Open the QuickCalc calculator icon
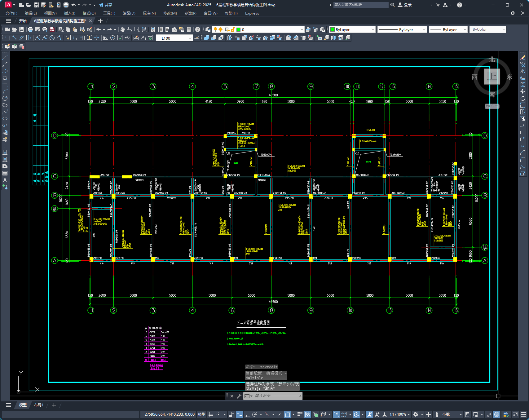 [189, 29]
